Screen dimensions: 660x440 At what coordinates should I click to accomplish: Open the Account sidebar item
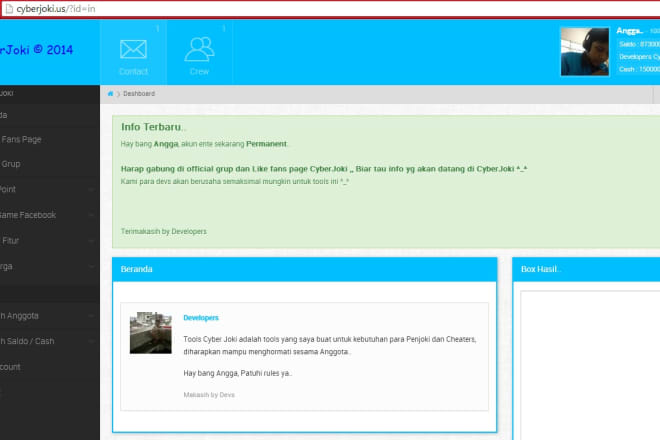click(x=50, y=367)
